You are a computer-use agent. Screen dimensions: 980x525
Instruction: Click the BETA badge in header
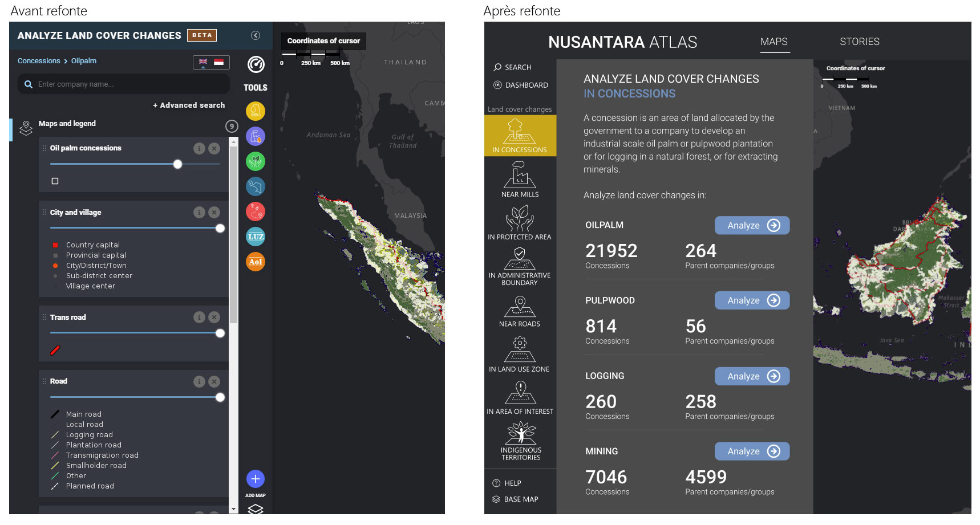[x=202, y=35]
